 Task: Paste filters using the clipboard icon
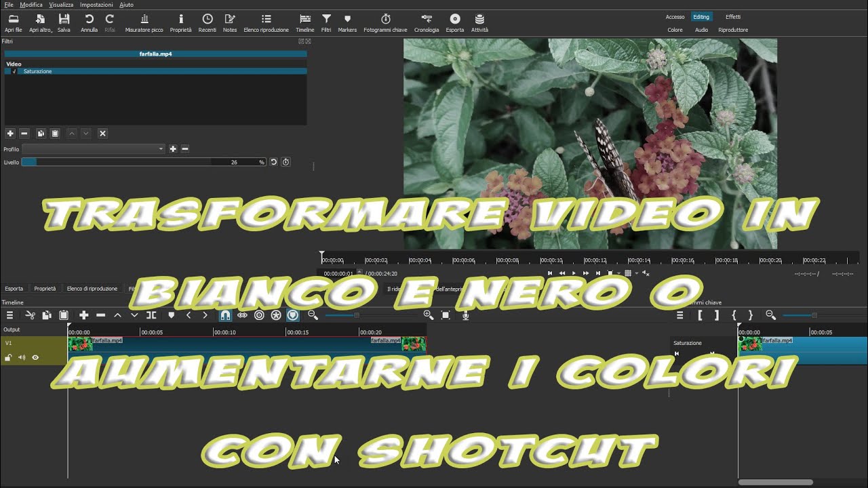[56, 134]
